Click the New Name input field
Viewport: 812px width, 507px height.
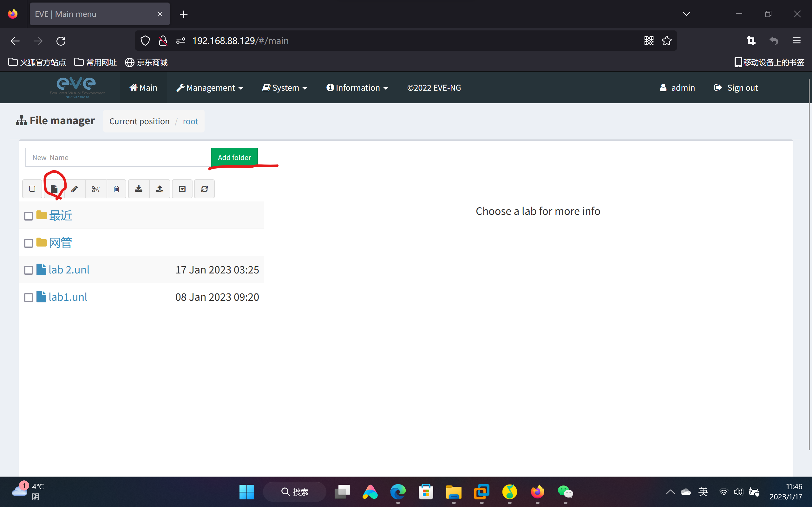pos(118,157)
